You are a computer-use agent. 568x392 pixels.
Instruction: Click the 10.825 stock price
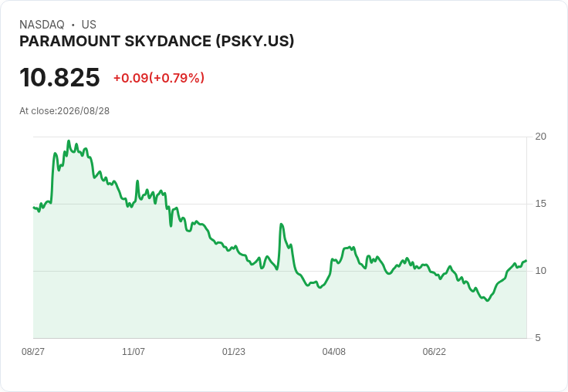tap(59, 77)
